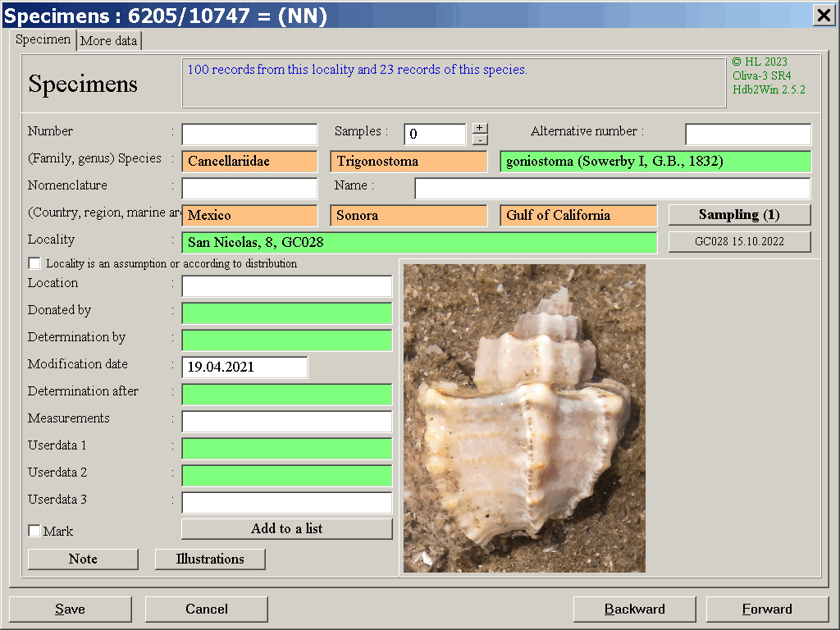Click the Modification date field
The height and width of the screenshot is (630, 840).
click(244, 367)
